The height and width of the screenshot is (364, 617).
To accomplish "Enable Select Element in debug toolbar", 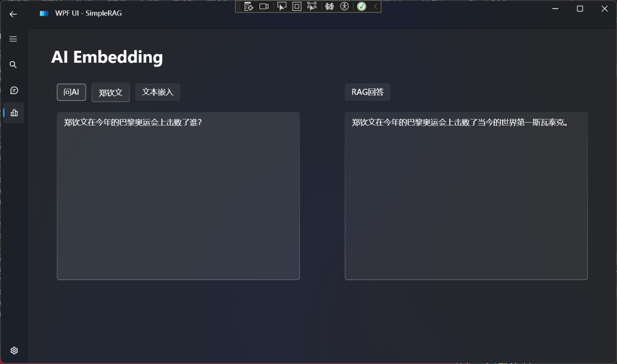I will (282, 6).
